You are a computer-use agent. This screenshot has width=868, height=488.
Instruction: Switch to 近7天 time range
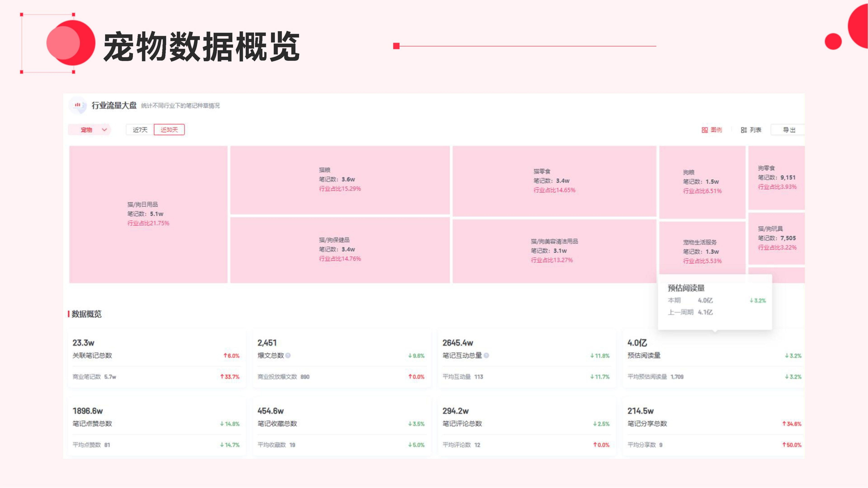[140, 130]
